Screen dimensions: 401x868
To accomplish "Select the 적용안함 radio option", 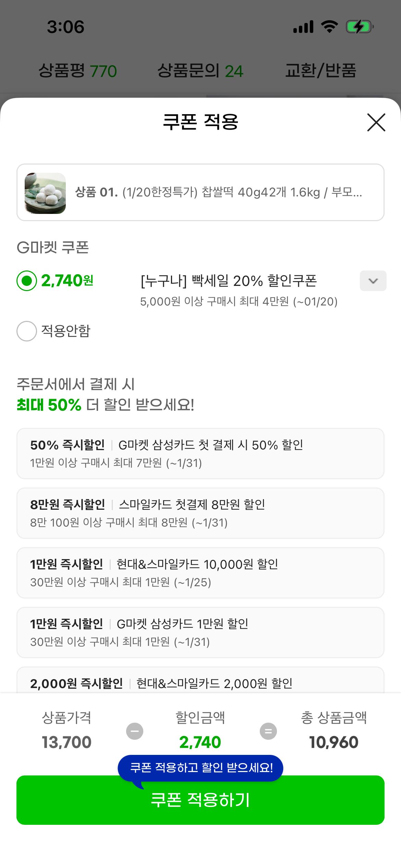I will click(x=27, y=331).
